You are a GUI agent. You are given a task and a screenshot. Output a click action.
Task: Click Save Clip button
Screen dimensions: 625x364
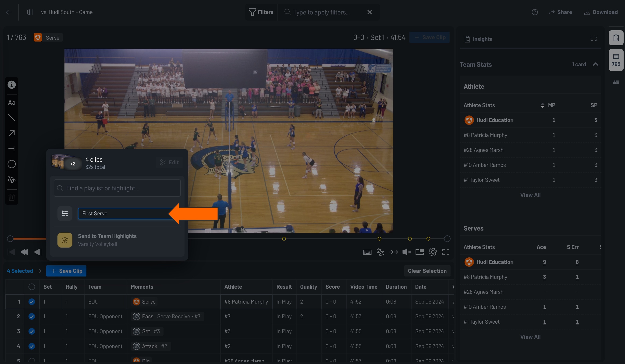(x=66, y=271)
